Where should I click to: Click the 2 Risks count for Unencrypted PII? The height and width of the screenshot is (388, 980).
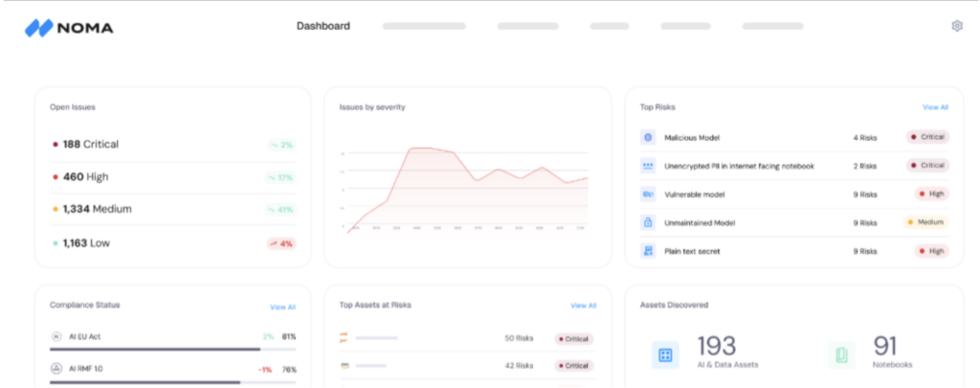point(865,166)
